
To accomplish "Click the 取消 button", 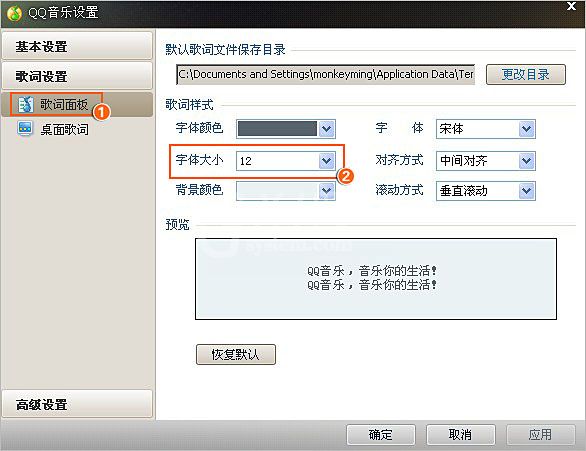I will click(x=461, y=435).
